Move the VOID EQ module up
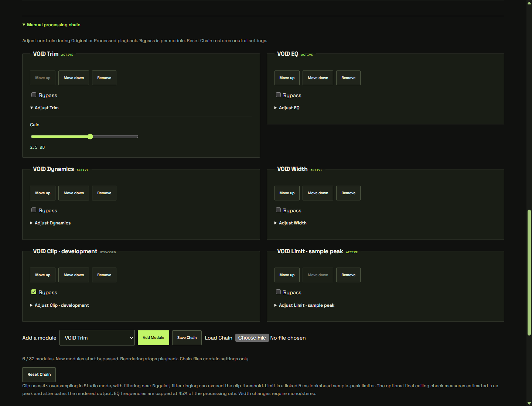The width and height of the screenshot is (532, 406). pos(287,78)
